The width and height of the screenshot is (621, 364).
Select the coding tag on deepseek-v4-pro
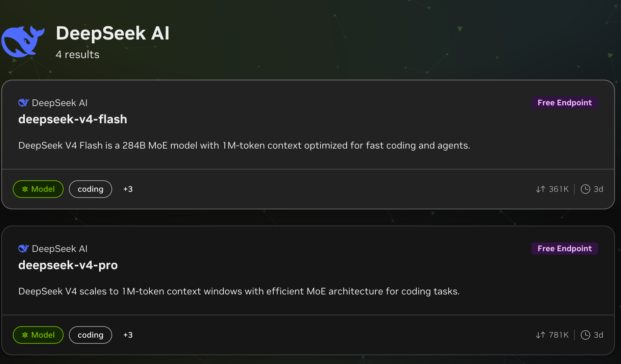(91, 335)
